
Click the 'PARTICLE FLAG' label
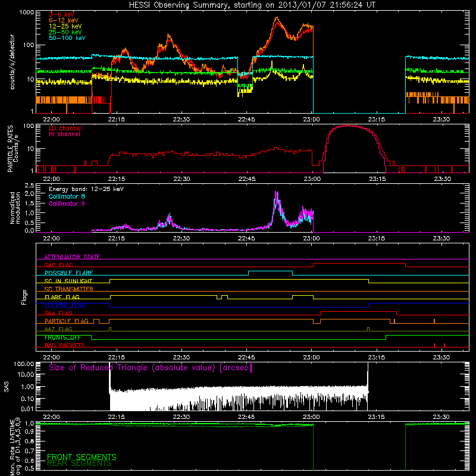(67, 321)
